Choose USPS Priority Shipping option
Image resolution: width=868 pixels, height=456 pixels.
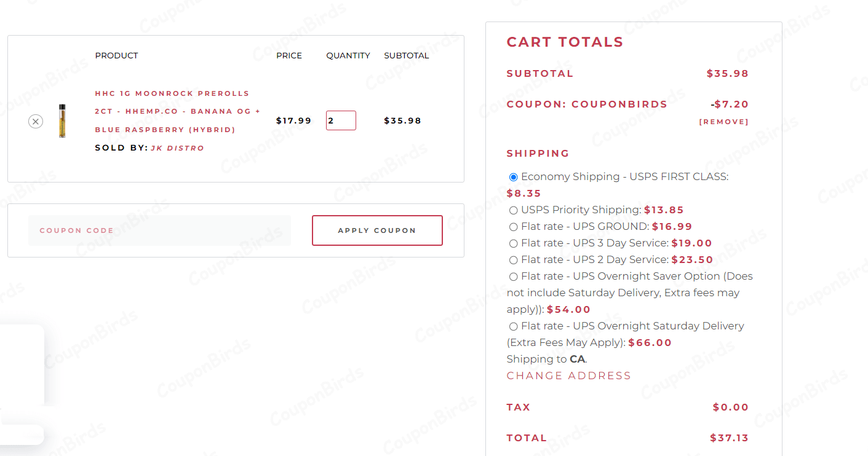pyautogui.click(x=514, y=210)
